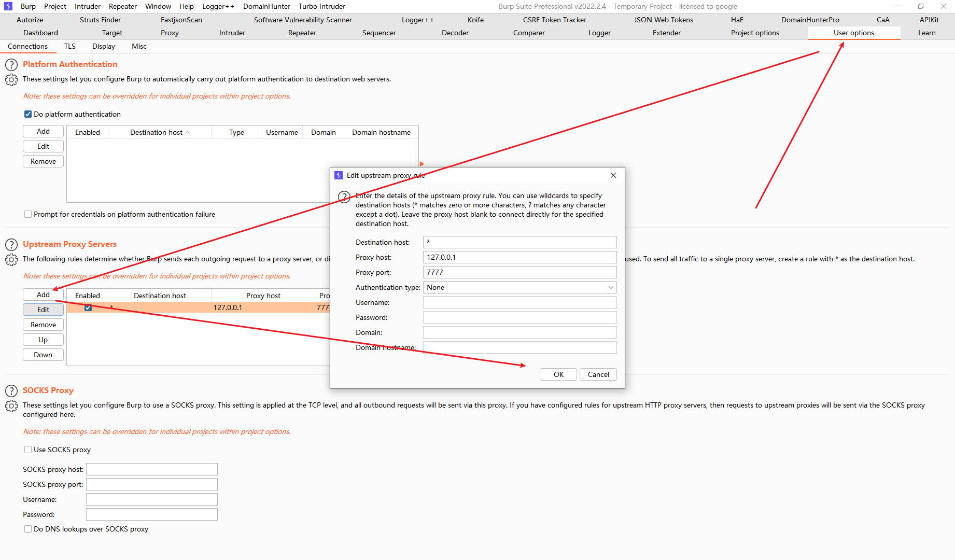Select the User options tab
This screenshot has width=955, height=560.
(854, 33)
